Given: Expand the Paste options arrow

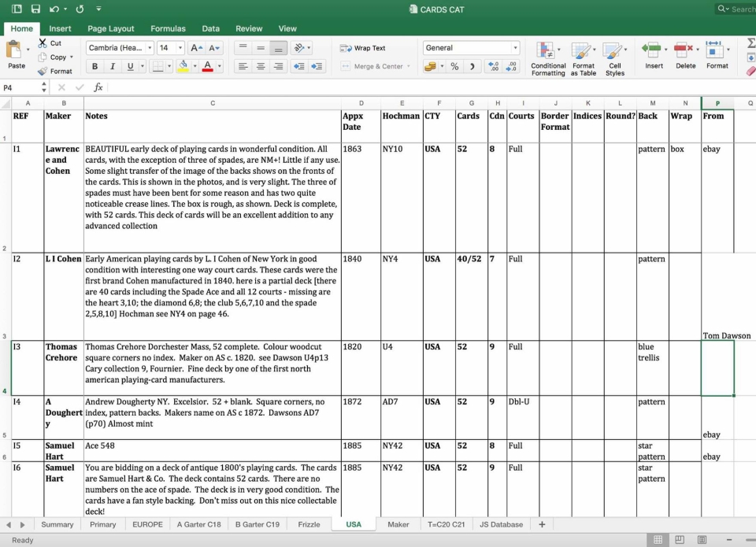Looking at the screenshot, I should tap(28, 50).
